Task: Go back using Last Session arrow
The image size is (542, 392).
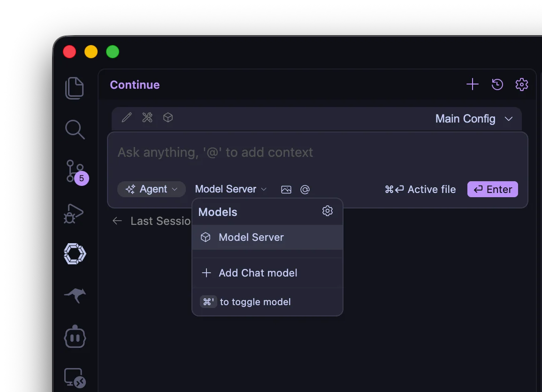Action: click(x=117, y=221)
